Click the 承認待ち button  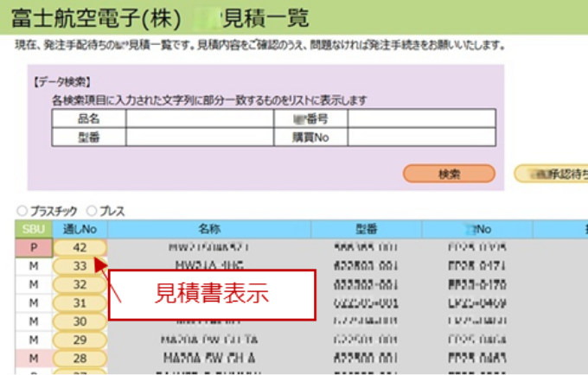pyautogui.click(x=552, y=174)
